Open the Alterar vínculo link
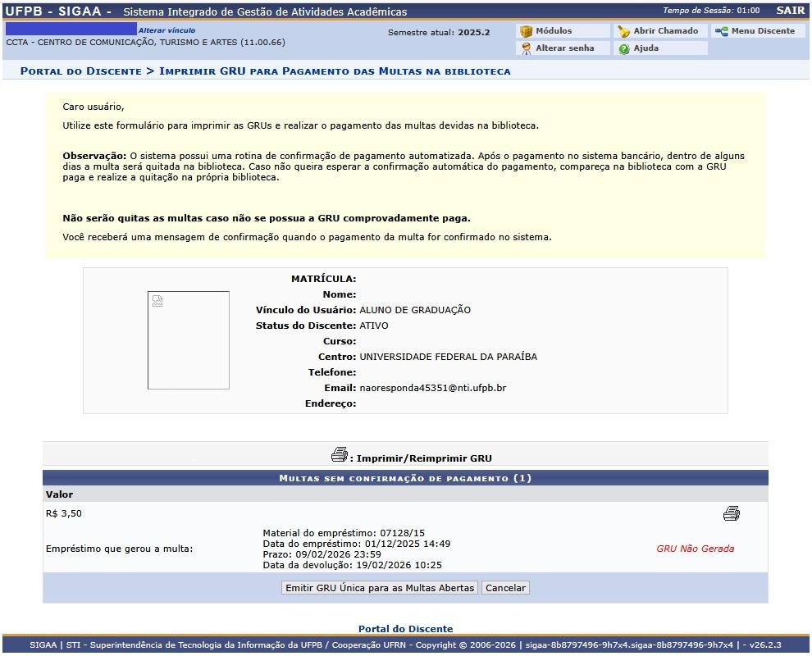 pyautogui.click(x=167, y=30)
